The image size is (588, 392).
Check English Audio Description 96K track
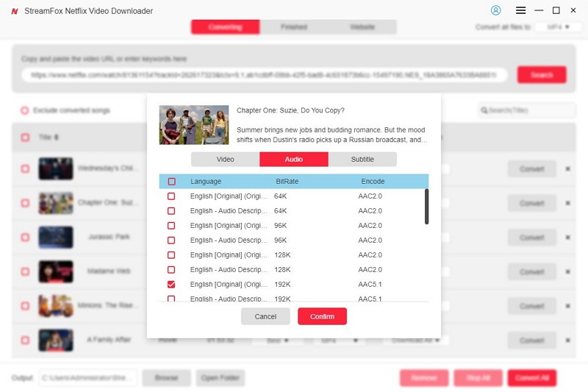[x=171, y=240]
